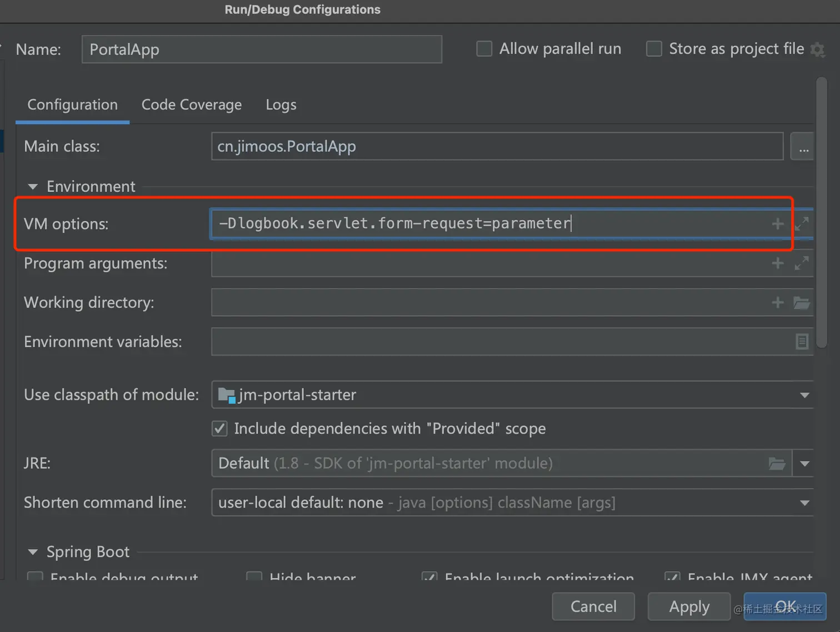The width and height of the screenshot is (840, 632).
Task: Insert macro plus icon in VM options
Action: (x=777, y=223)
